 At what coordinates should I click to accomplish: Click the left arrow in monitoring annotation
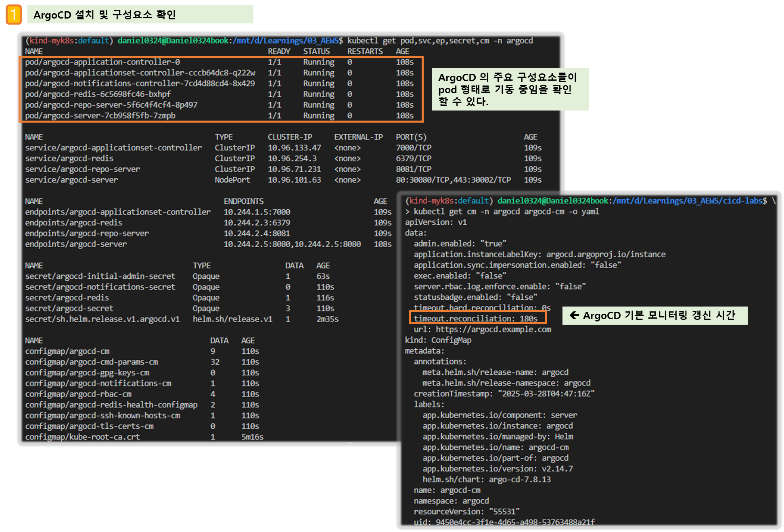coord(574,315)
